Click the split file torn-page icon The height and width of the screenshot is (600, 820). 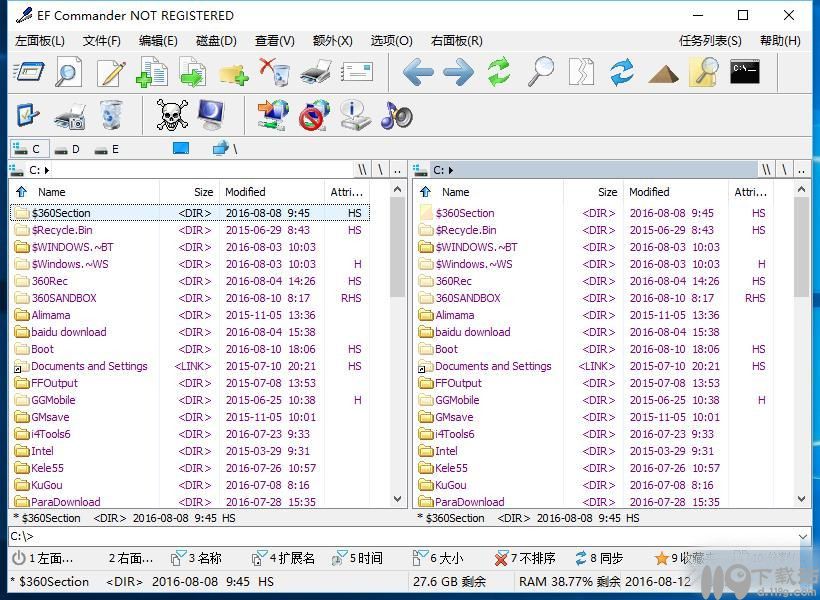[x=582, y=72]
